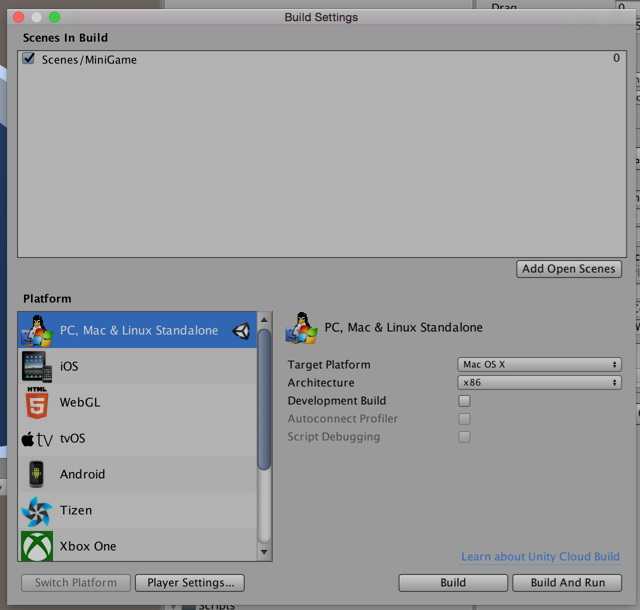Click the Architecture label

pos(321,383)
